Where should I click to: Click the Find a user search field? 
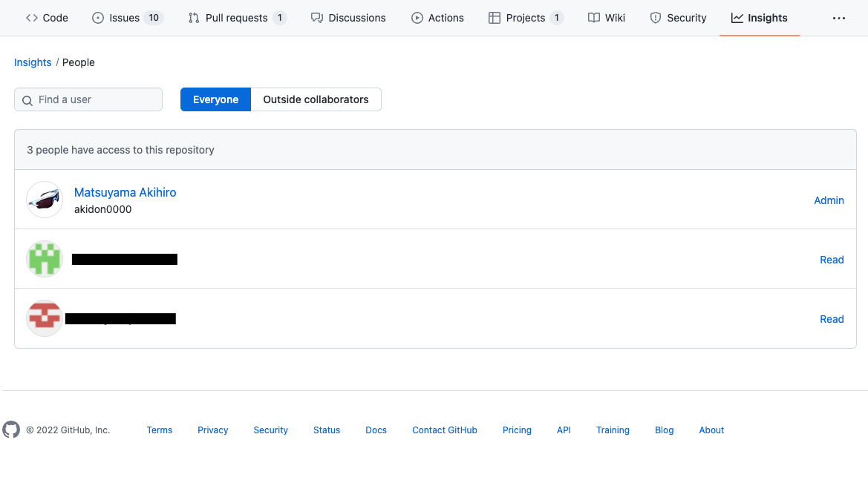[88, 99]
